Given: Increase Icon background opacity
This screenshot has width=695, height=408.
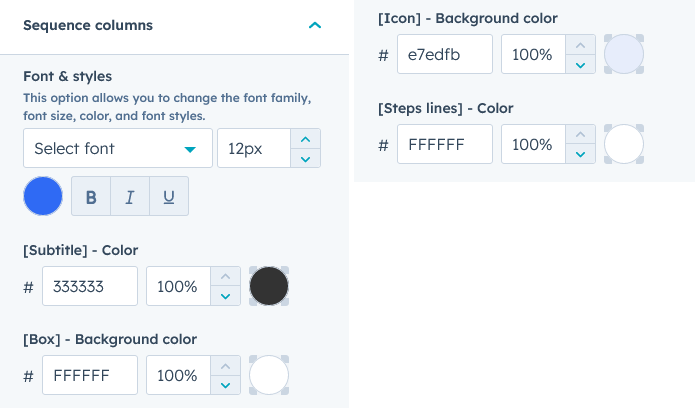Looking at the screenshot, I should [x=580, y=44].
